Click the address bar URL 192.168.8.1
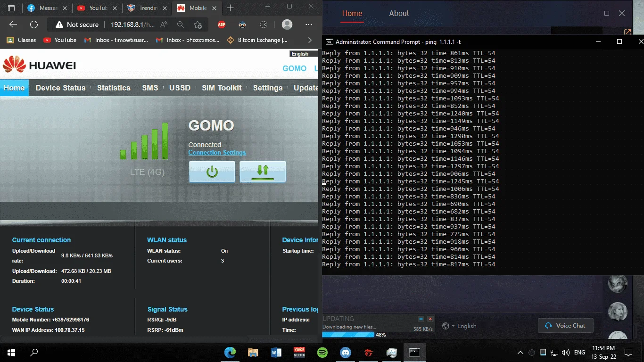This screenshot has width=644, height=362. [x=132, y=25]
